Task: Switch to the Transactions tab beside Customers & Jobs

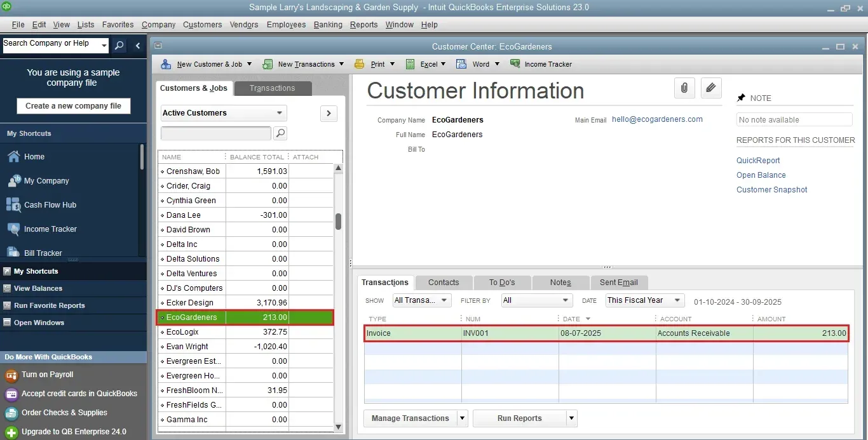Action: 273,88
